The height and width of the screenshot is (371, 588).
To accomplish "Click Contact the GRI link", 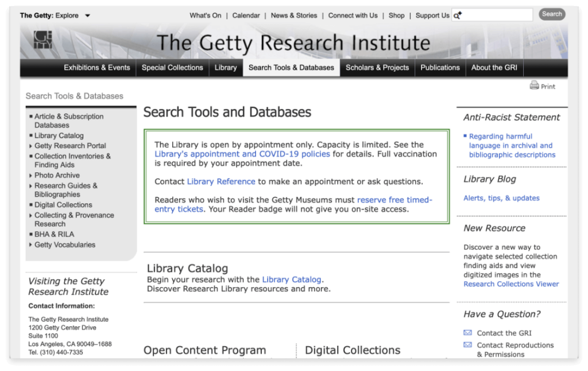I will pos(504,333).
